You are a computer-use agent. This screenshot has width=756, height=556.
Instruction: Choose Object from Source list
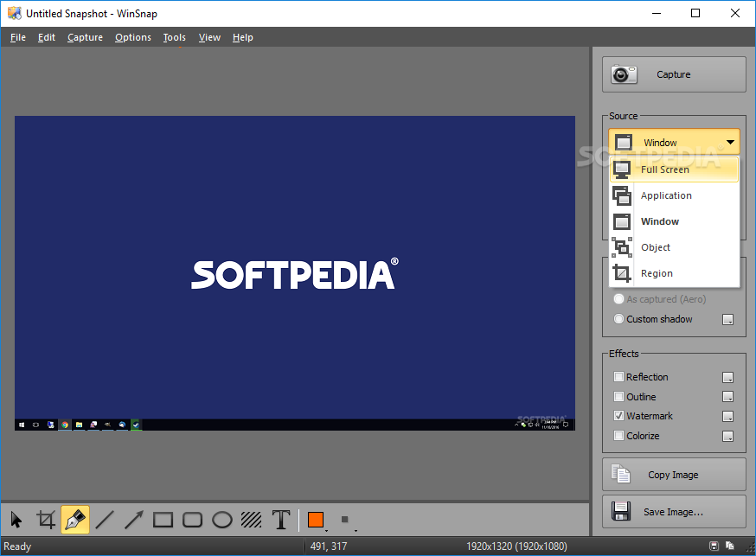point(674,247)
